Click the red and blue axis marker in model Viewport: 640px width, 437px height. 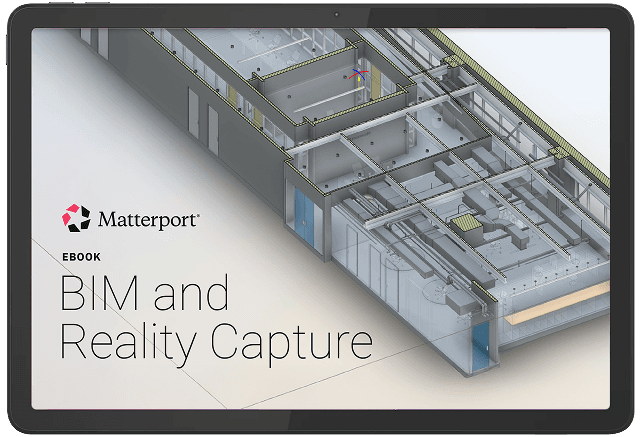click(358, 76)
